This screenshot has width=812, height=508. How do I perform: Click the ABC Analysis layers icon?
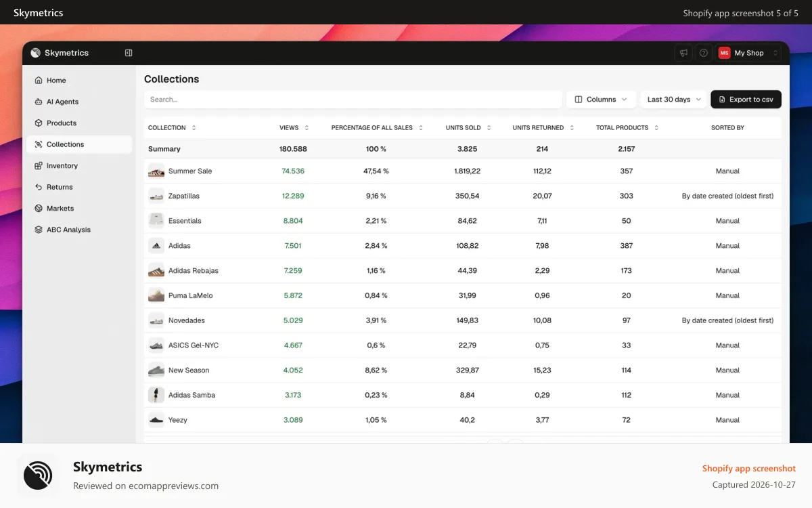click(x=39, y=230)
